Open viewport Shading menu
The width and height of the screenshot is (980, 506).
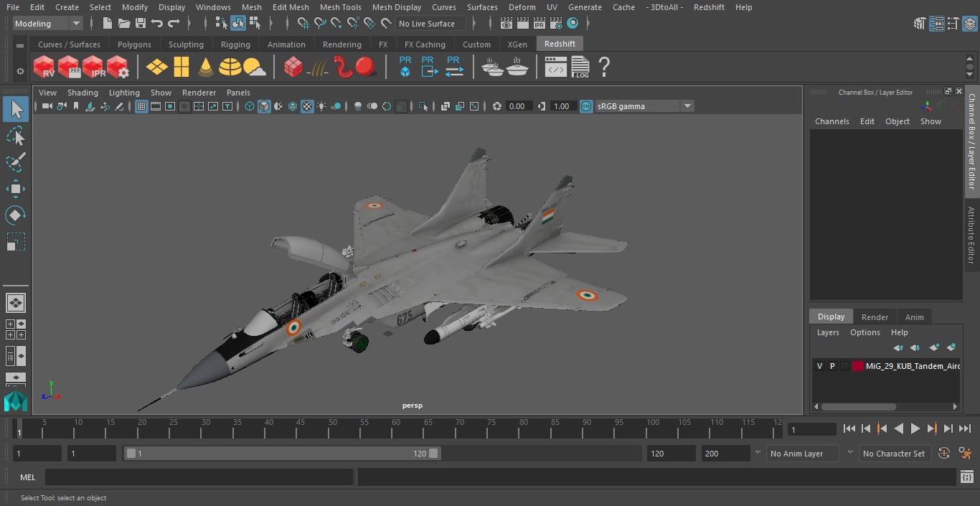pos(83,93)
